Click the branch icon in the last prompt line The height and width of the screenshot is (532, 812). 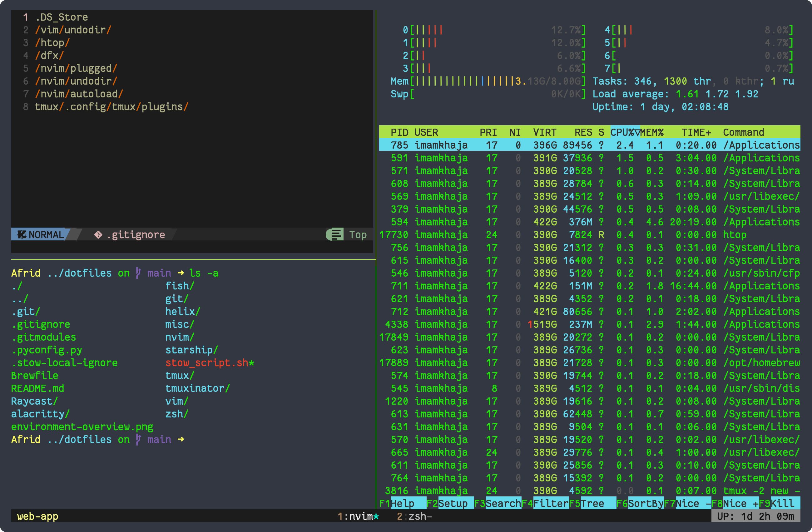[x=138, y=440]
